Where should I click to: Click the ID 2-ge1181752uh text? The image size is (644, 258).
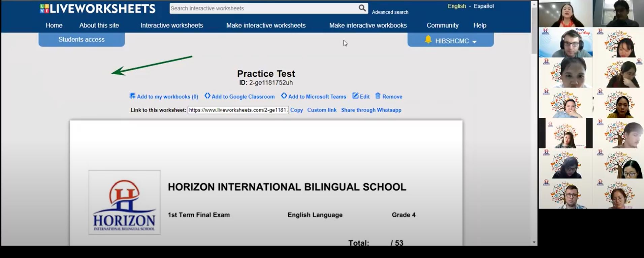pyautogui.click(x=266, y=83)
